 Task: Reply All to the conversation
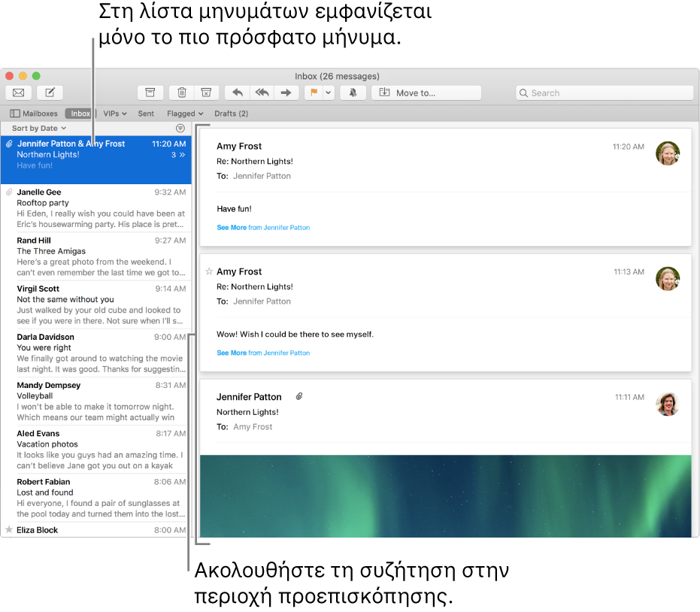click(x=262, y=92)
